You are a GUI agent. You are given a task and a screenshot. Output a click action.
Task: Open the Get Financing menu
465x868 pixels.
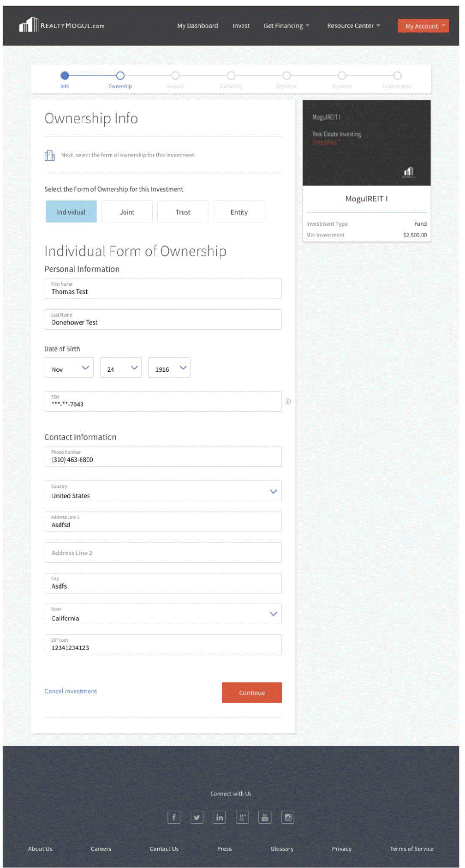(x=286, y=26)
